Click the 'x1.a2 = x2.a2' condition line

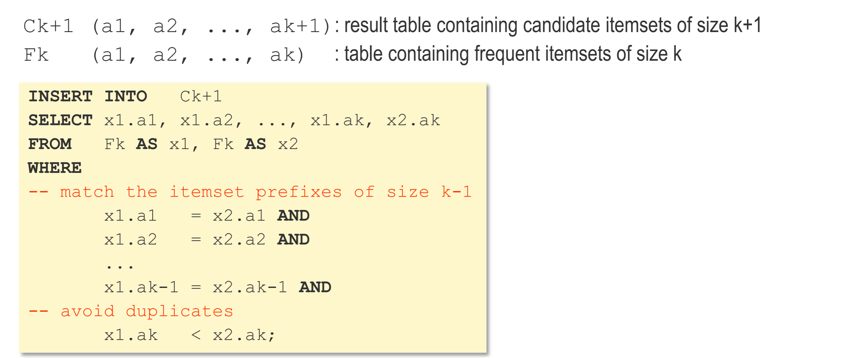(x=206, y=239)
